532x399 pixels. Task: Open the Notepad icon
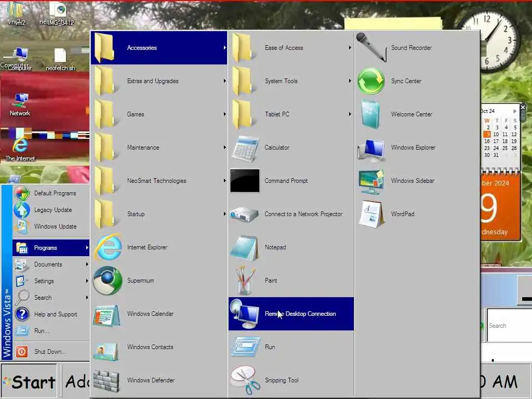pos(245,247)
